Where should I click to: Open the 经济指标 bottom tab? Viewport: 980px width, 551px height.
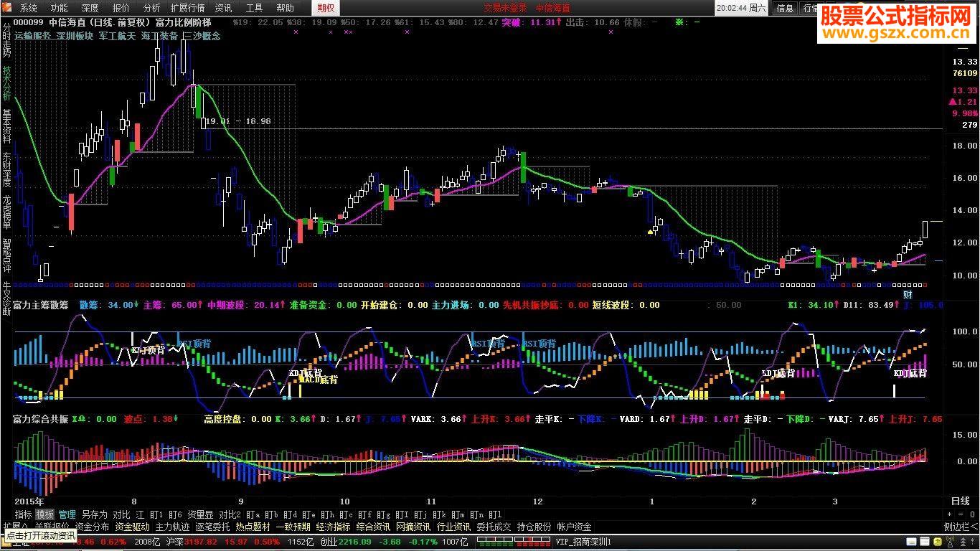[333, 527]
